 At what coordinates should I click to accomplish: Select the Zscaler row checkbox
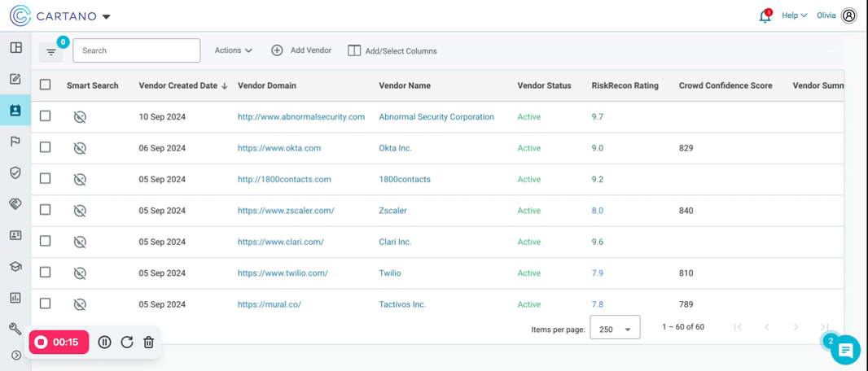tap(46, 210)
